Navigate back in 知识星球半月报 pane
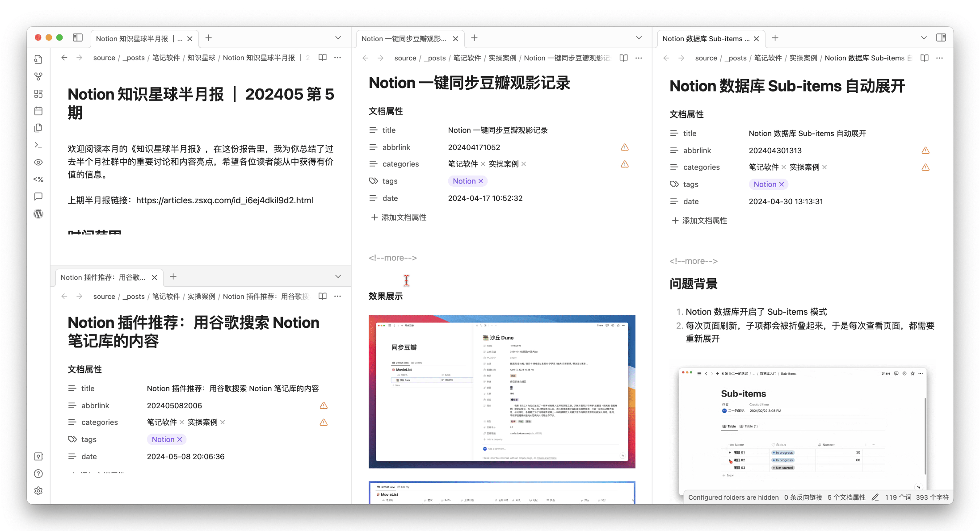Image resolution: width=980 pixels, height=531 pixels. pos(64,58)
